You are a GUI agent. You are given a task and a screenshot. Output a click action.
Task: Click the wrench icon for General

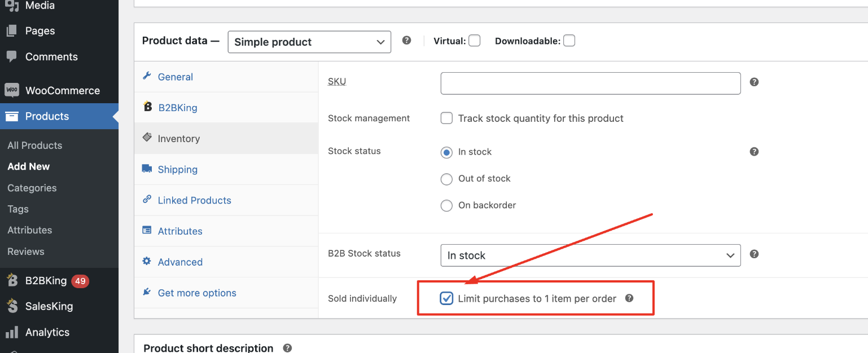pyautogui.click(x=147, y=76)
